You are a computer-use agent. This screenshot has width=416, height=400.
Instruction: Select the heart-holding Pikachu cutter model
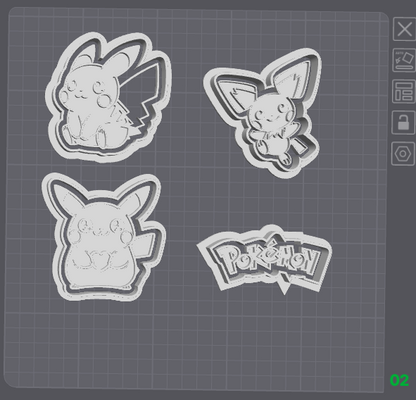coord(103,237)
